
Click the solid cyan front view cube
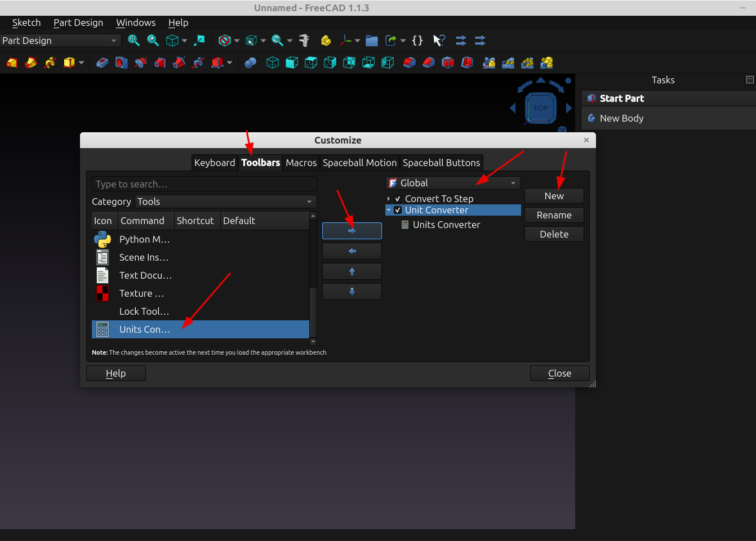[292, 62]
